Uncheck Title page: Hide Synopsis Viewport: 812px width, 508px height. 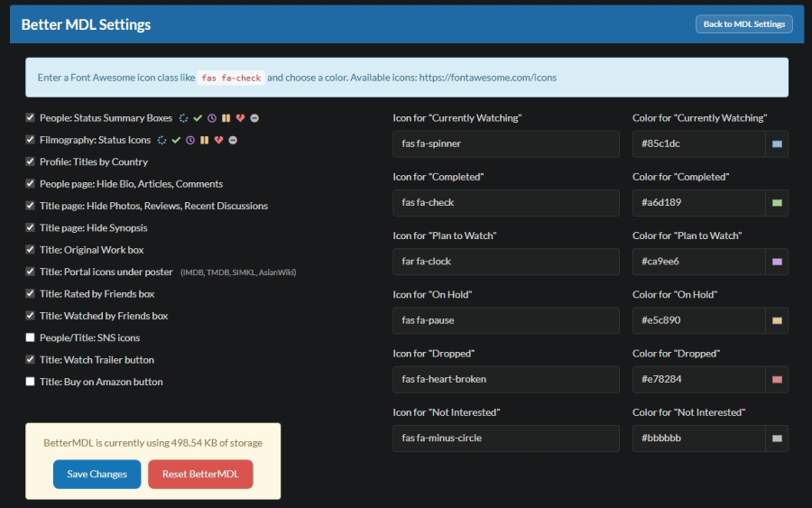point(30,228)
